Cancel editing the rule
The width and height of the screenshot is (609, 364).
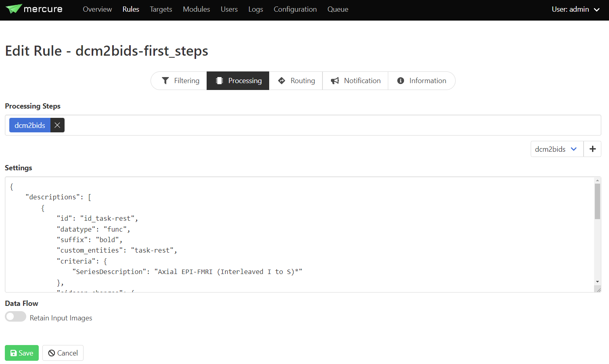click(63, 353)
